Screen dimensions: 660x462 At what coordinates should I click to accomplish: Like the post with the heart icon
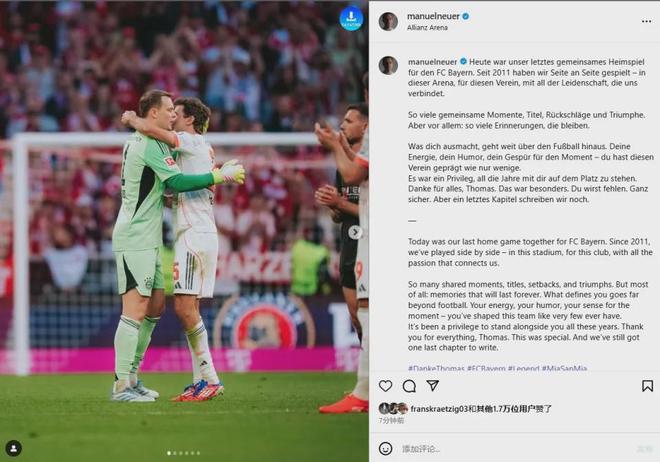386,386
